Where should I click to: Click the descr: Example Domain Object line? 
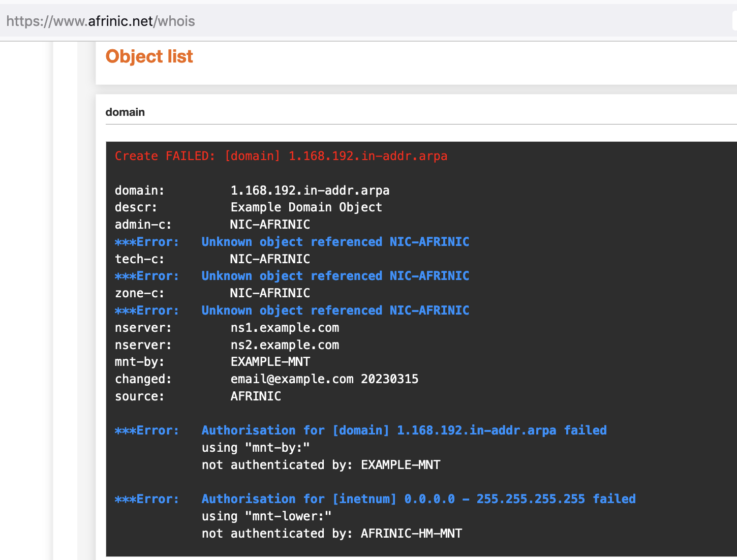(x=249, y=207)
